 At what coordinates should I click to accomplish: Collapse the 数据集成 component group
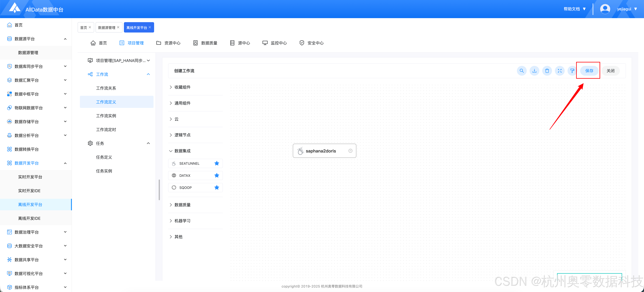(x=182, y=151)
